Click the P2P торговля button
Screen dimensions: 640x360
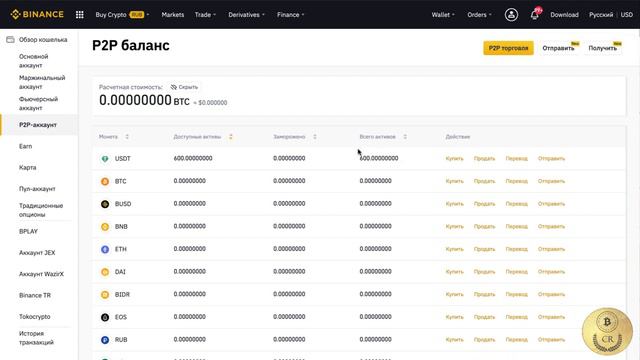[508, 48]
